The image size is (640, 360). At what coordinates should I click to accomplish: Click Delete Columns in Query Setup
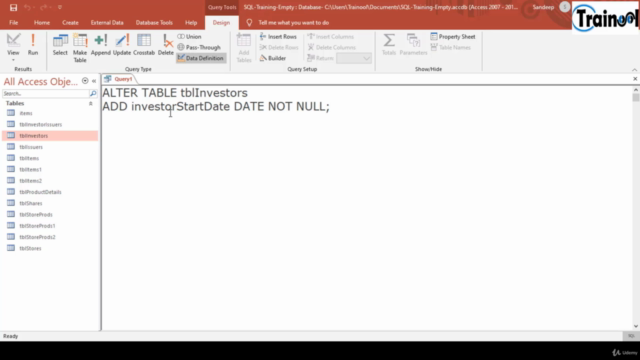pos(331,47)
